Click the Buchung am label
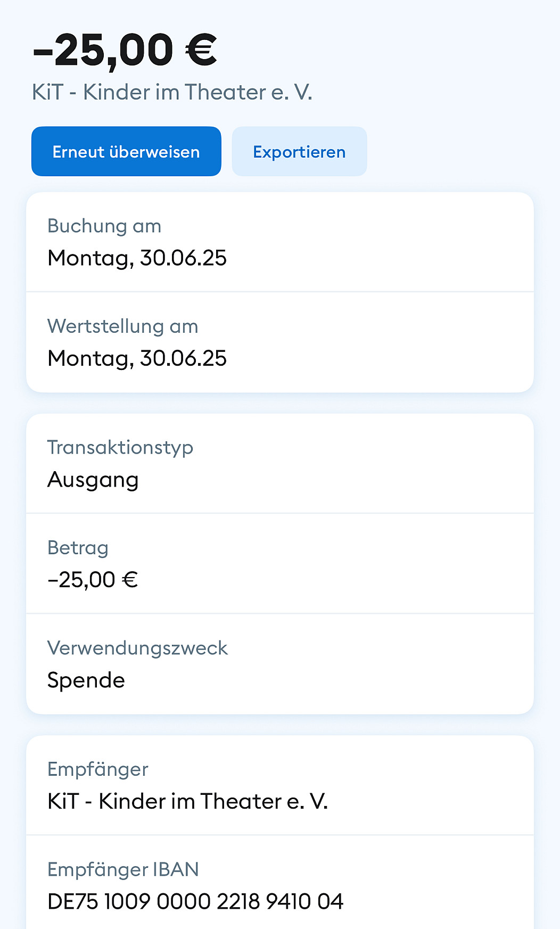The height and width of the screenshot is (929, 560). pyautogui.click(x=104, y=226)
